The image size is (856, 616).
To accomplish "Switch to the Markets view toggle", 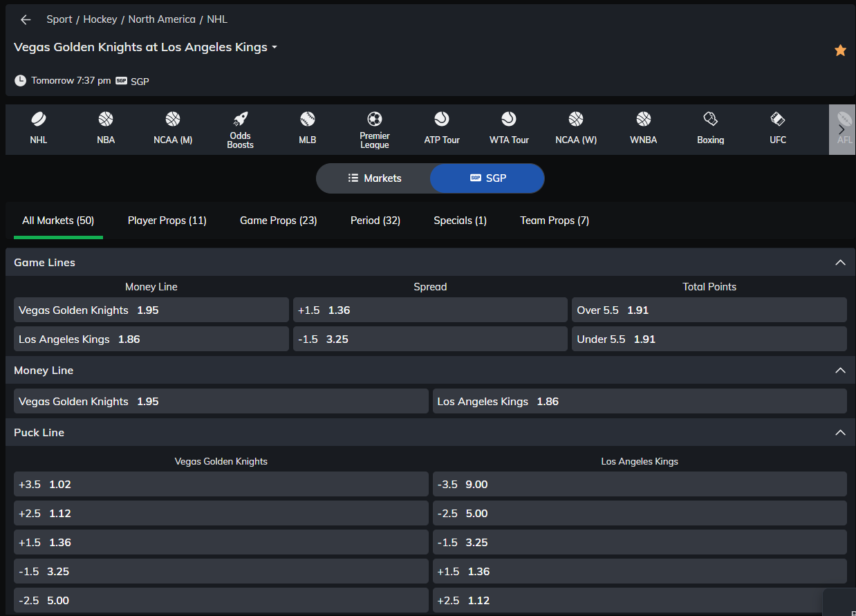I will 374,178.
